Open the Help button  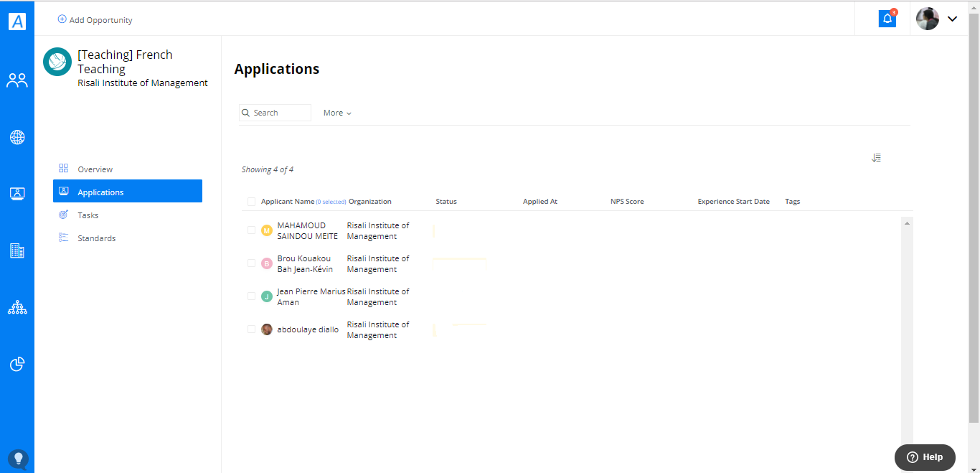click(925, 457)
